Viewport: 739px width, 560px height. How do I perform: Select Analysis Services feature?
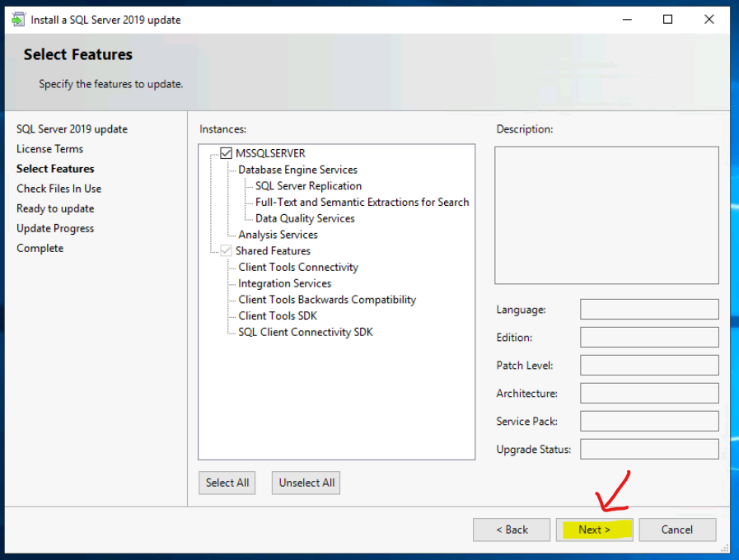278,235
